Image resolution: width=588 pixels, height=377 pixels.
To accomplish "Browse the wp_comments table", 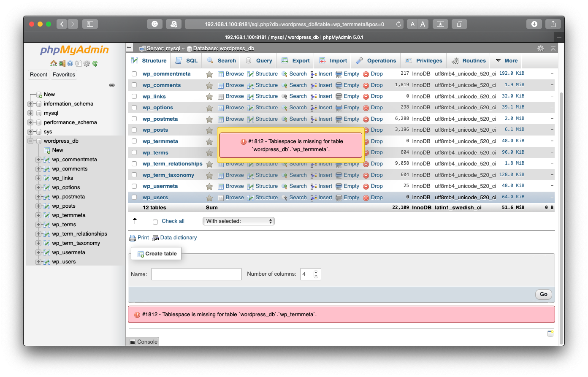I will tap(231, 85).
